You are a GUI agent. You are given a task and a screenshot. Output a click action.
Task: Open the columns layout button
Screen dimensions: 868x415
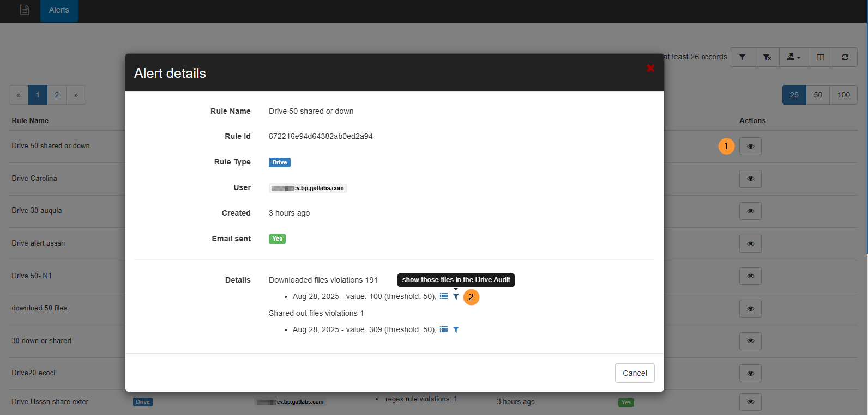820,57
